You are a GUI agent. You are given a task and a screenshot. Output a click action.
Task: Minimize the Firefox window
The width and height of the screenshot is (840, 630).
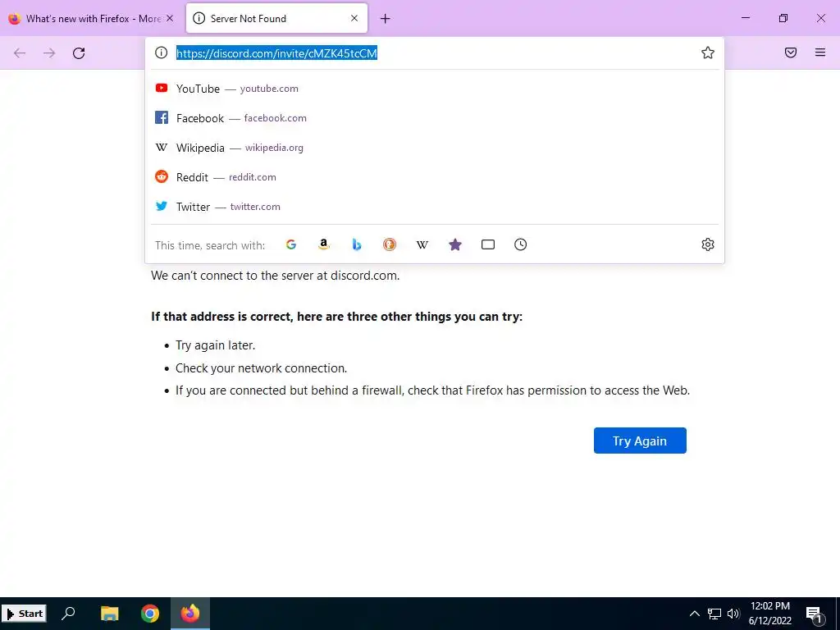(745, 18)
